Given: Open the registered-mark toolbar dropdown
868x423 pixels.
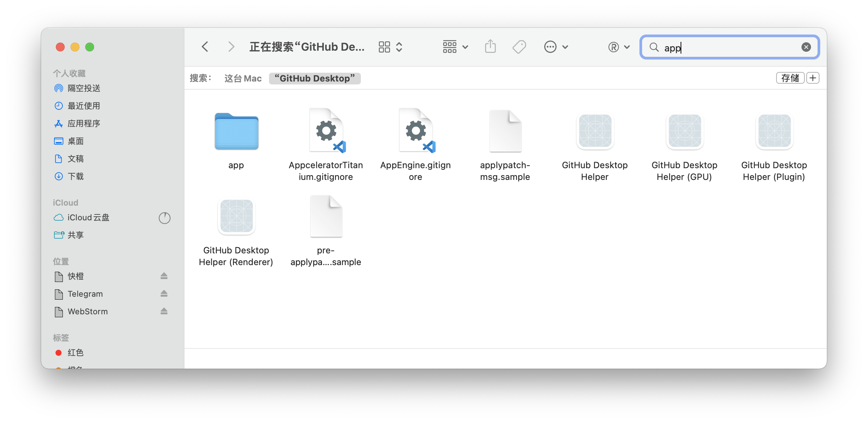Looking at the screenshot, I should click(619, 47).
